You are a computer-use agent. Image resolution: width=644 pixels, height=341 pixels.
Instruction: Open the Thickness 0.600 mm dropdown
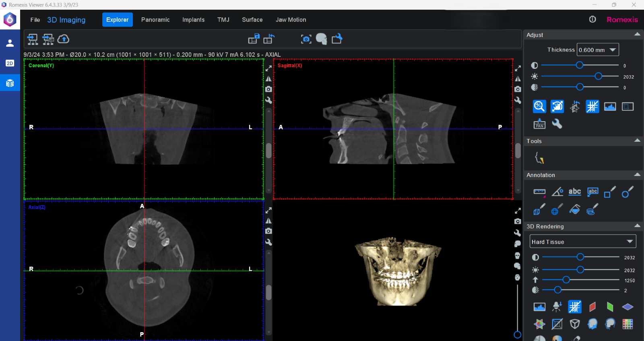[x=598, y=50]
